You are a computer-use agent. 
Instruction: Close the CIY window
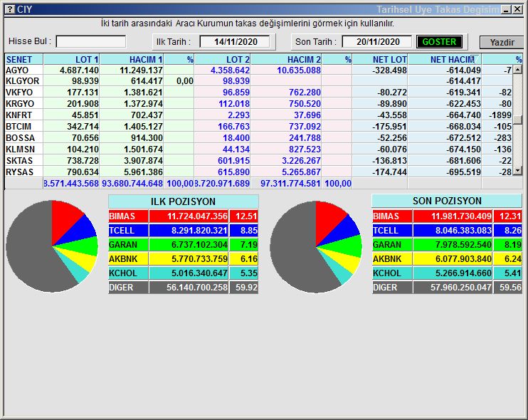[517, 9]
